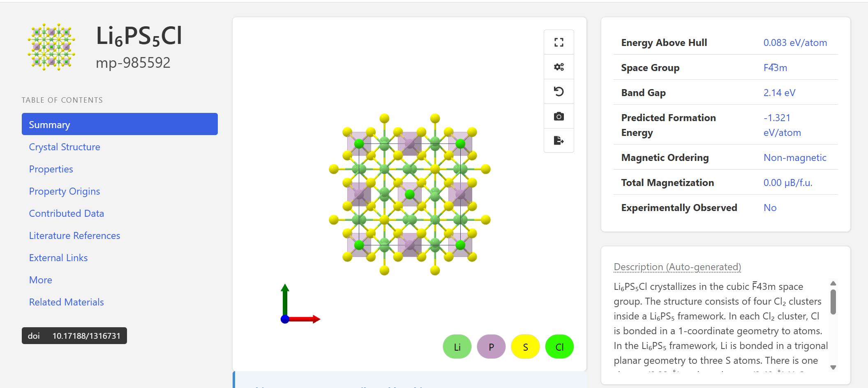
Task: Click the purple P legend swatch
Action: pos(491,347)
